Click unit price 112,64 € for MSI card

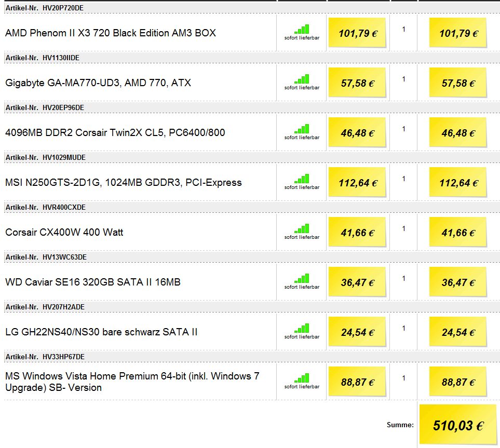(357, 182)
